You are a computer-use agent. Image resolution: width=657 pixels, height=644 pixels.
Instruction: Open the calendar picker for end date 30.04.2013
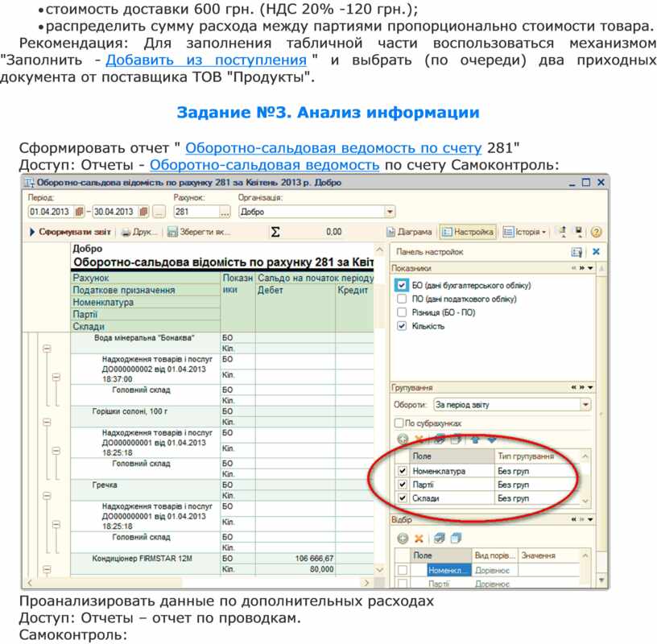[x=143, y=212]
